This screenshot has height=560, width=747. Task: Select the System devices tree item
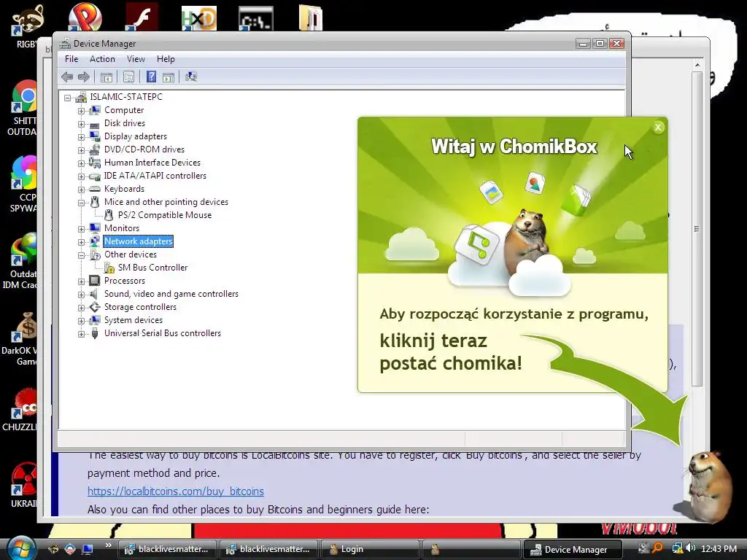[x=133, y=320]
